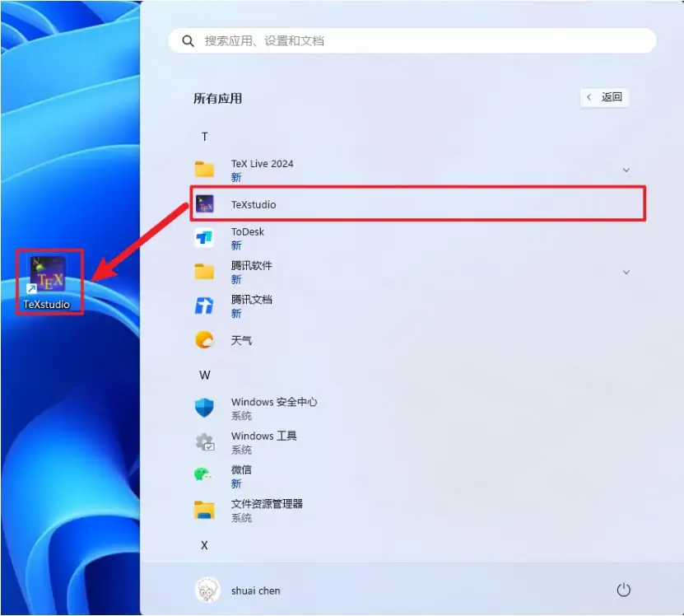This screenshot has height=616, width=684.
Task: Launch ToDesk via its blue icon
Action: coord(204,238)
